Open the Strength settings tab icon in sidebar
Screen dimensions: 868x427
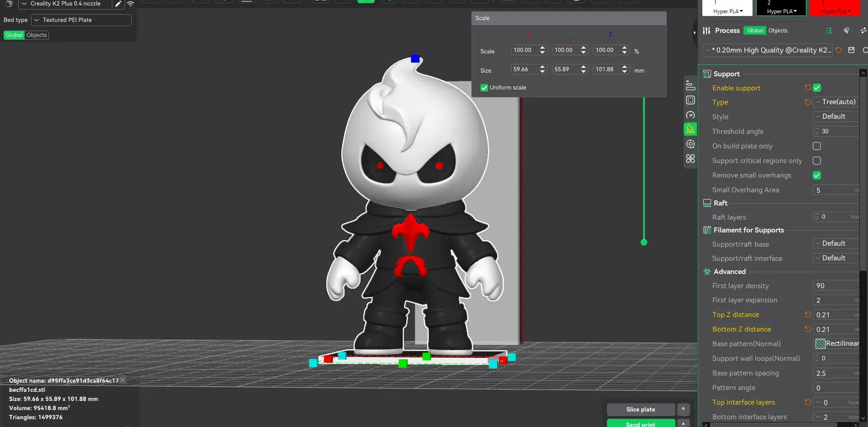(690, 100)
